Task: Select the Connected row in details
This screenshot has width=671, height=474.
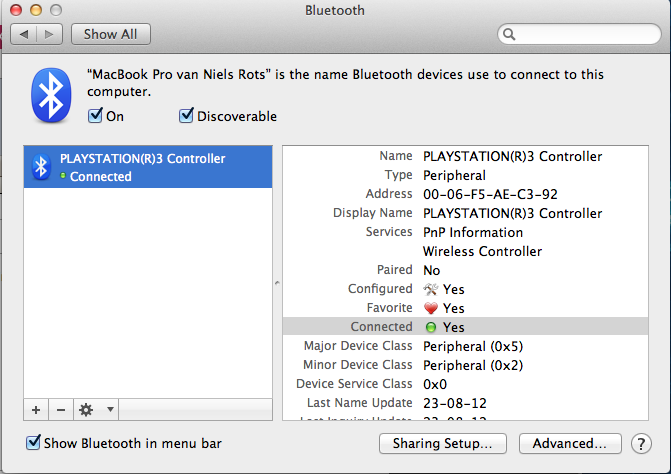Action: point(470,327)
